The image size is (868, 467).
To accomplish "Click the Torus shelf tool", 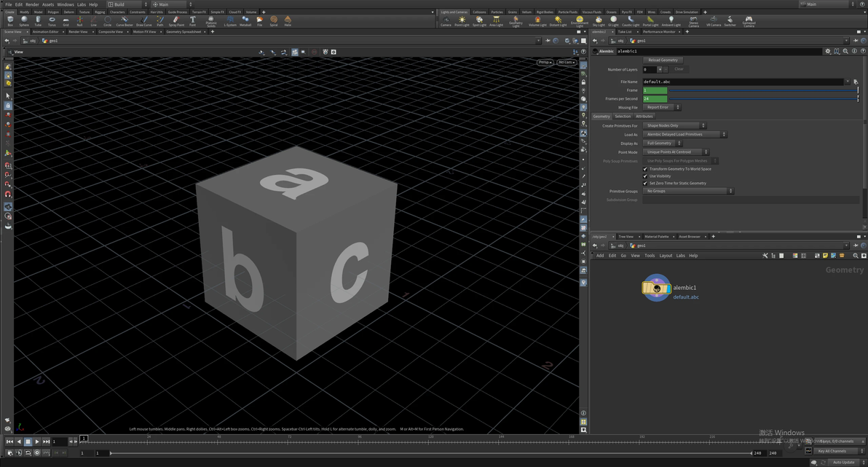I will pyautogui.click(x=52, y=20).
